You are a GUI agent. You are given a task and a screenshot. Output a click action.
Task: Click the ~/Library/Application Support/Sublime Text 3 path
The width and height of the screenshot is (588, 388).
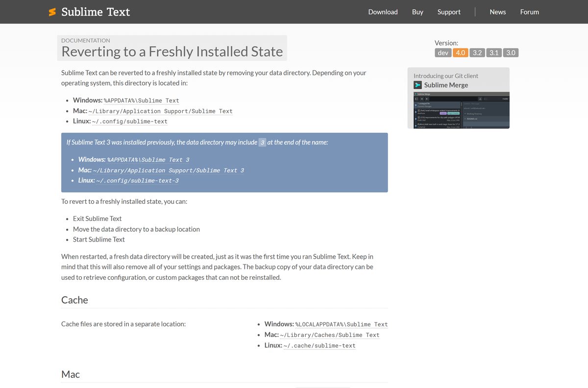169,170
